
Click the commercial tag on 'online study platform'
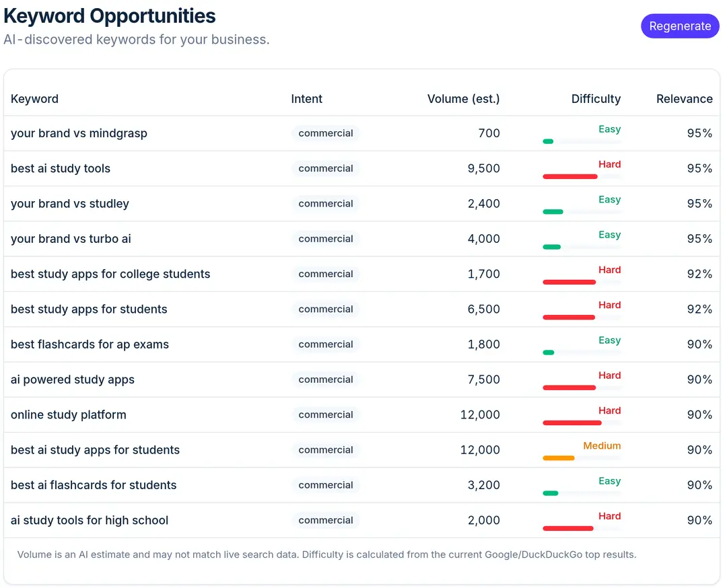(x=326, y=414)
